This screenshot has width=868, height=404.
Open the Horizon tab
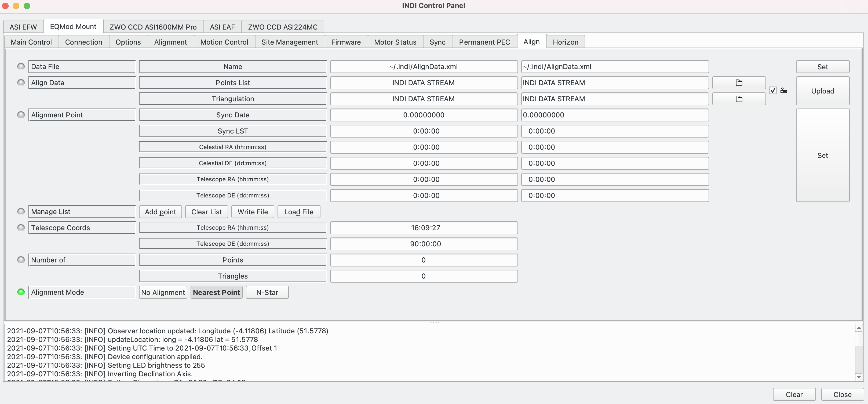click(566, 42)
